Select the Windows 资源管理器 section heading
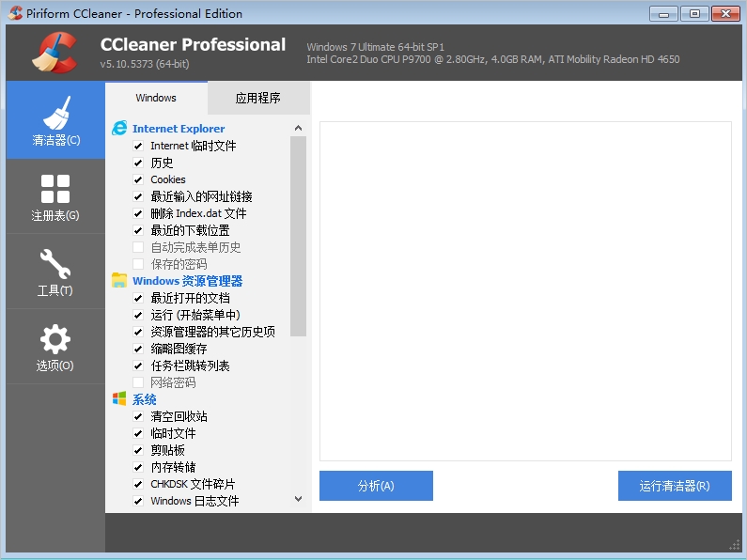 coord(187,281)
